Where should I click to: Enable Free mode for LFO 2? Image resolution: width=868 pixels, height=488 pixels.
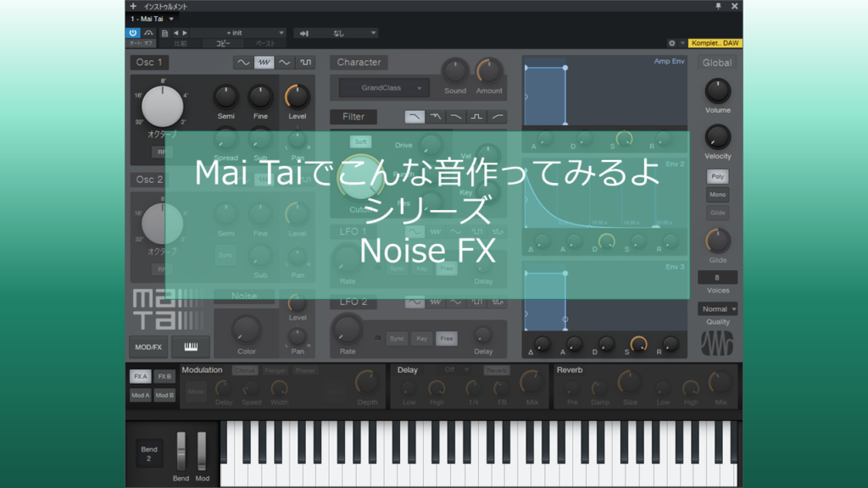click(447, 338)
